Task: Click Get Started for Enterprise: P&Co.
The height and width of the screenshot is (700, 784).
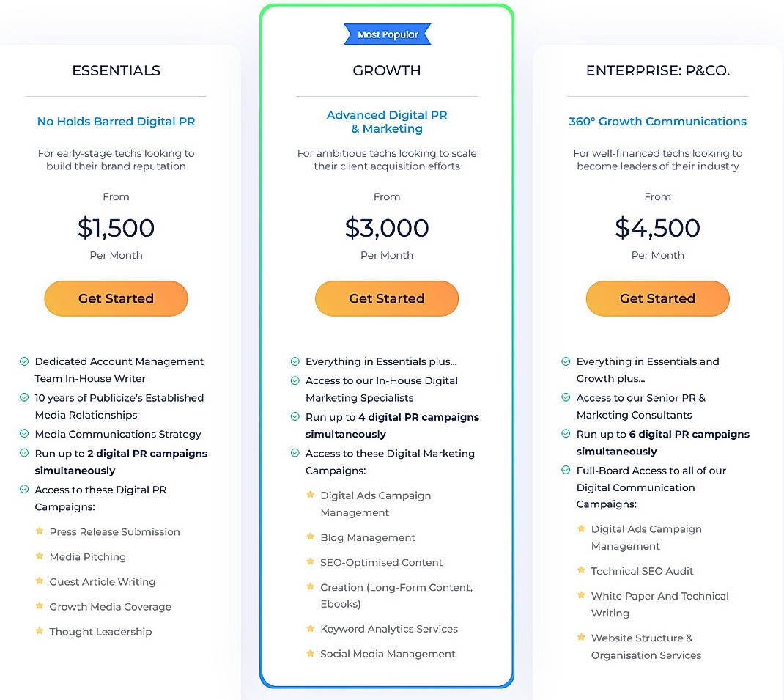Action: click(657, 298)
